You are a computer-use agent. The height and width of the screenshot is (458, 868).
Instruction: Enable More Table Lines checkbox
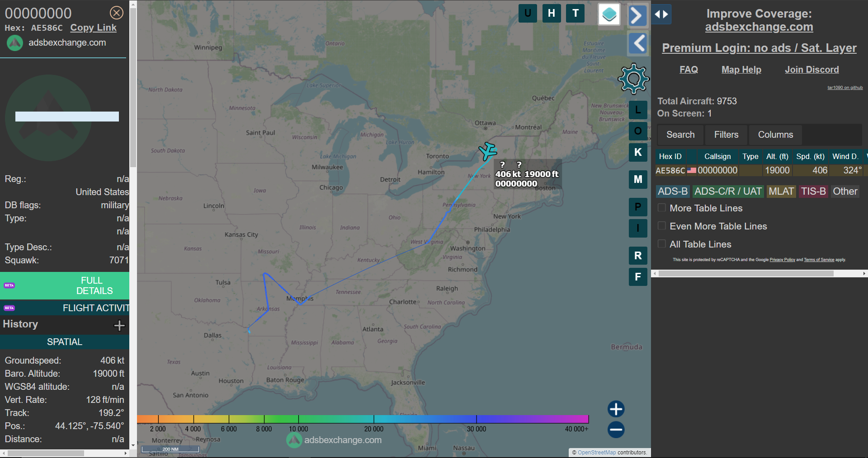point(662,208)
